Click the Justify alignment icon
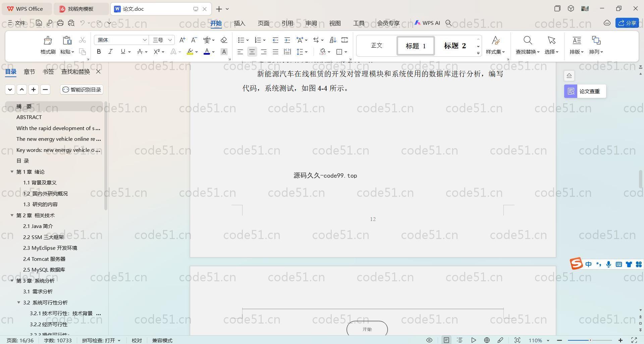The height and width of the screenshot is (344, 644). pyautogui.click(x=275, y=52)
